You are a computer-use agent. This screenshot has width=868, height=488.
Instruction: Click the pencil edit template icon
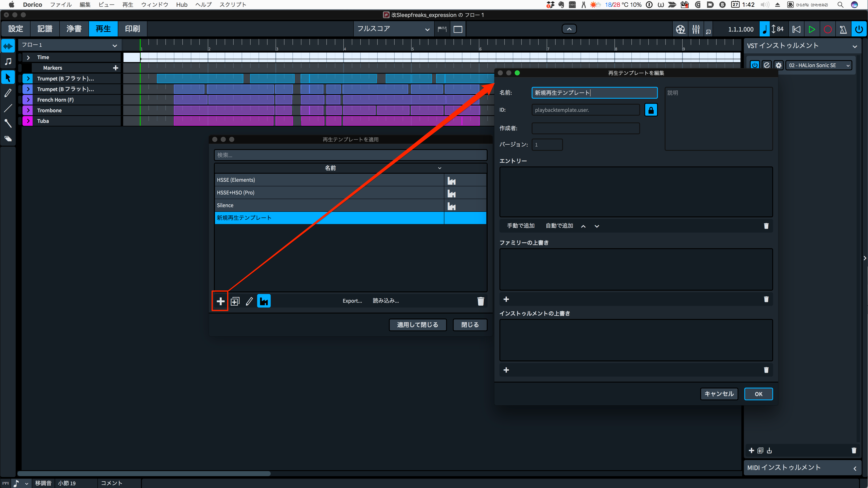point(249,301)
